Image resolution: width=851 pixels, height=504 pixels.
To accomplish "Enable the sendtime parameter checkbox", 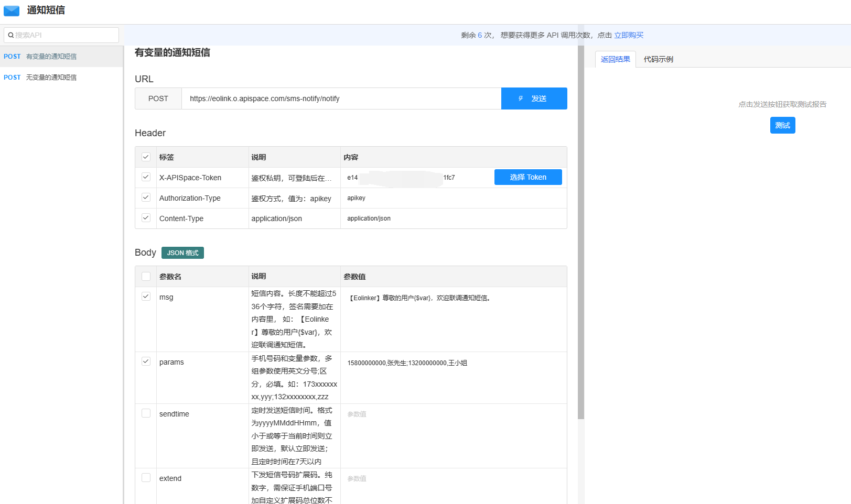I will tap(146, 413).
